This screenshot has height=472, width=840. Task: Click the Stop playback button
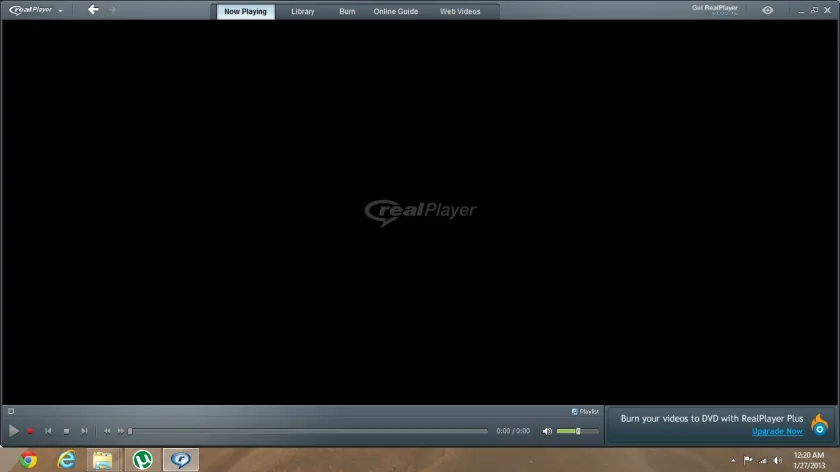pos(66,431)
